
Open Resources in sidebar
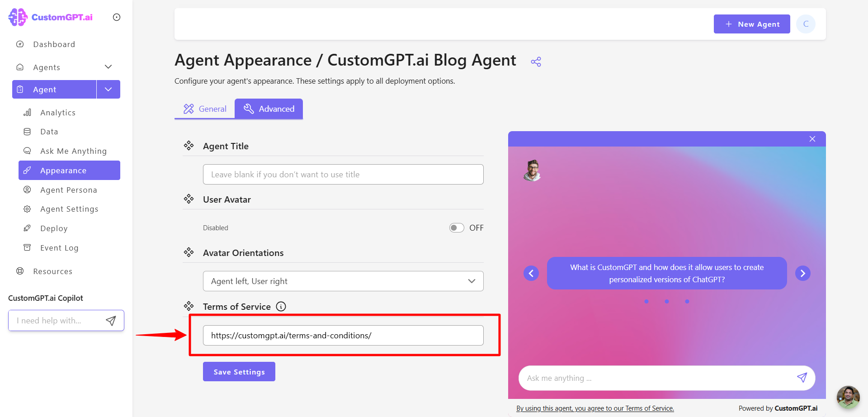pyautogui.click(x=53, y=271)
